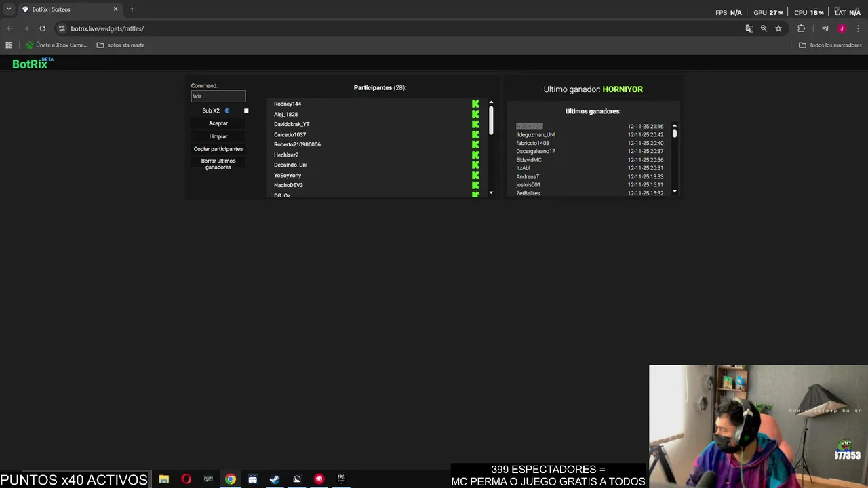Click the Aceptar button

pos(218,123)
